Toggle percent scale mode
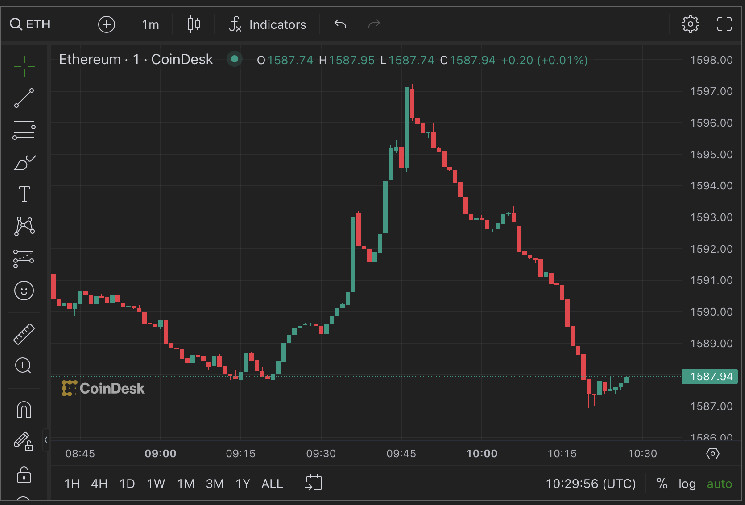 (x=661, y=484)
